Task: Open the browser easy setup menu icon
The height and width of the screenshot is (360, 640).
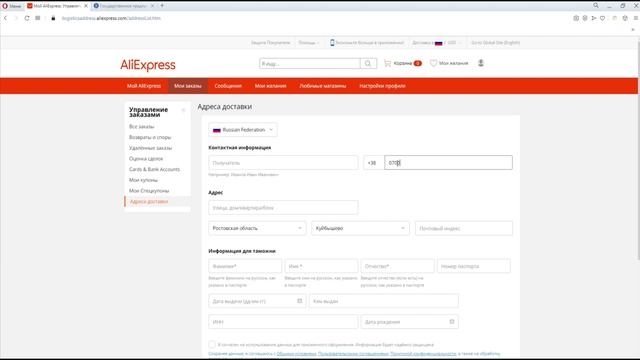Action: (x=636, y=18)
